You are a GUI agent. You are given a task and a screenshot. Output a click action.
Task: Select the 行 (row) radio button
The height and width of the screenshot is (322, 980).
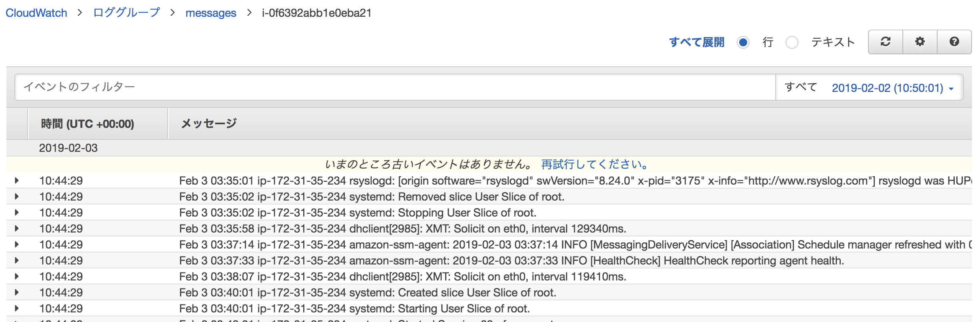point(743,42)
